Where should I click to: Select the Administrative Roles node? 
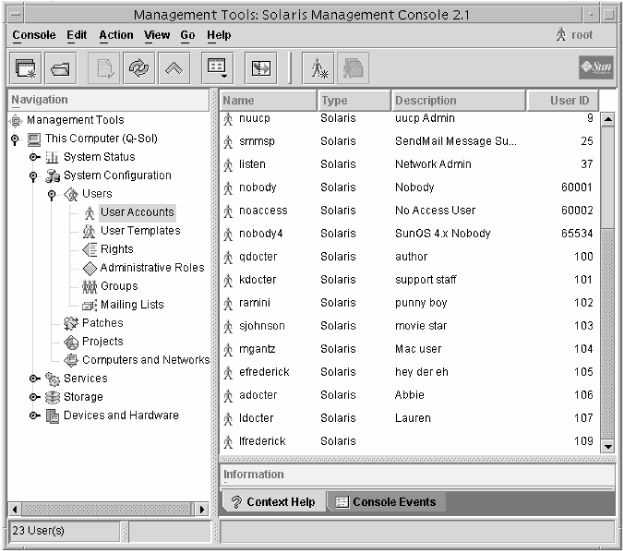(151, 268)
